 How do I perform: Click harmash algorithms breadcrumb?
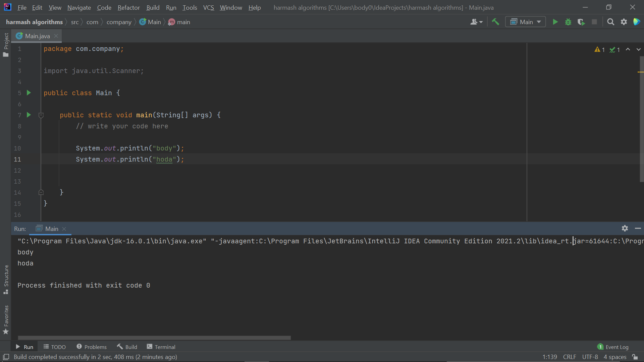[x=34, y=22]
